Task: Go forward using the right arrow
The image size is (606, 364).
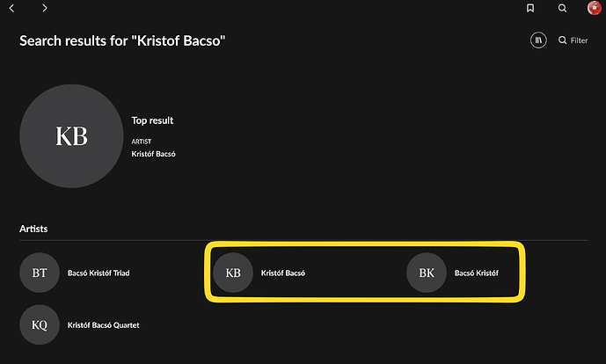Action: (45, 8)
